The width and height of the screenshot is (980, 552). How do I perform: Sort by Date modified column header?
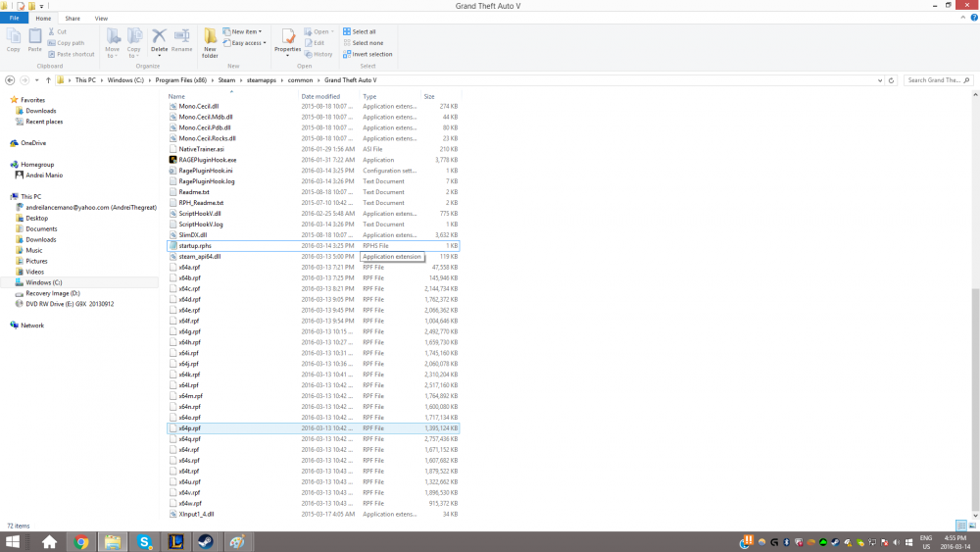329,96
